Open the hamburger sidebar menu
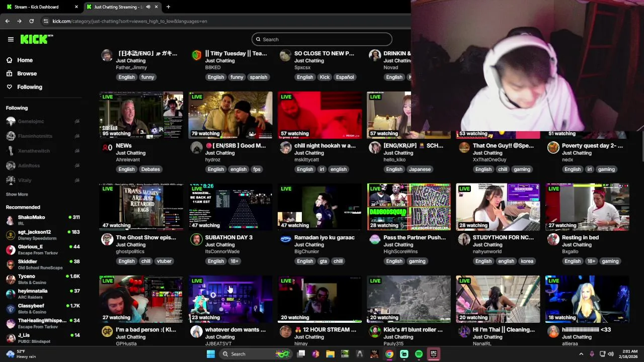The width and height of the screenshot is (644, 362). (11, 39)
